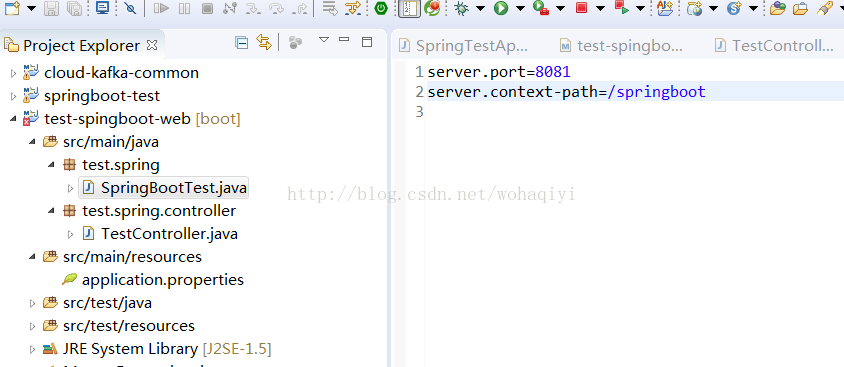Screen dimensions: 844x367
Task: Open the Debug configurations dropdown arrow
Action: 480,9
